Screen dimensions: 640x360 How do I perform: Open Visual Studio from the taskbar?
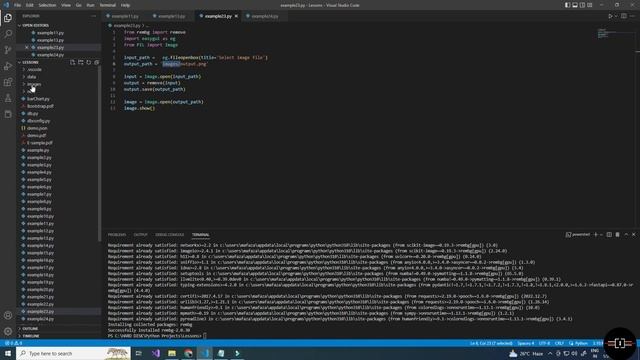pos(156,353)
